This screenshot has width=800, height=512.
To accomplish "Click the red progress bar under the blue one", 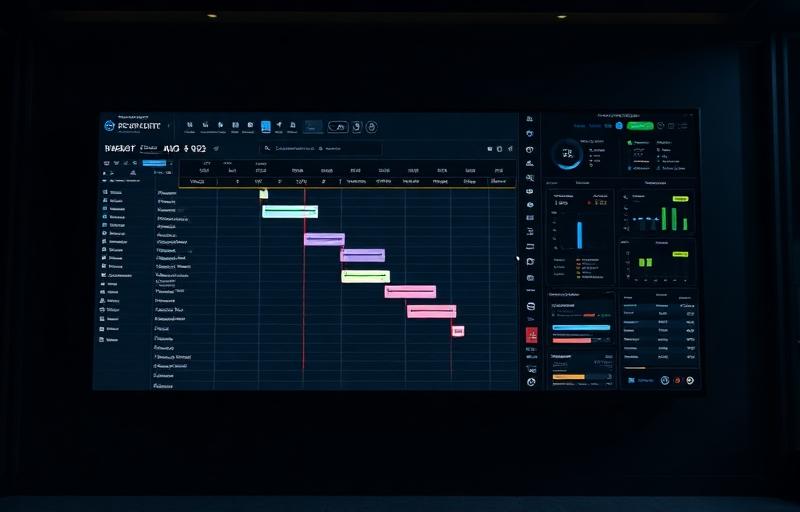I will 571,340.
